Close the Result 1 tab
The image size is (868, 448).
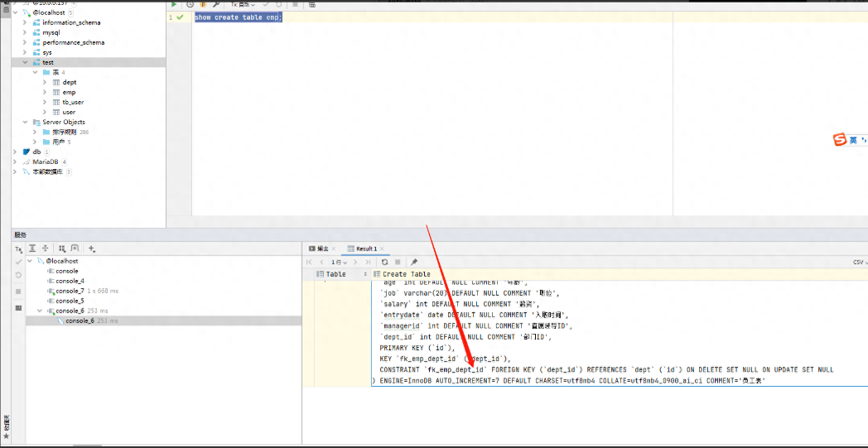coord(382,249)
